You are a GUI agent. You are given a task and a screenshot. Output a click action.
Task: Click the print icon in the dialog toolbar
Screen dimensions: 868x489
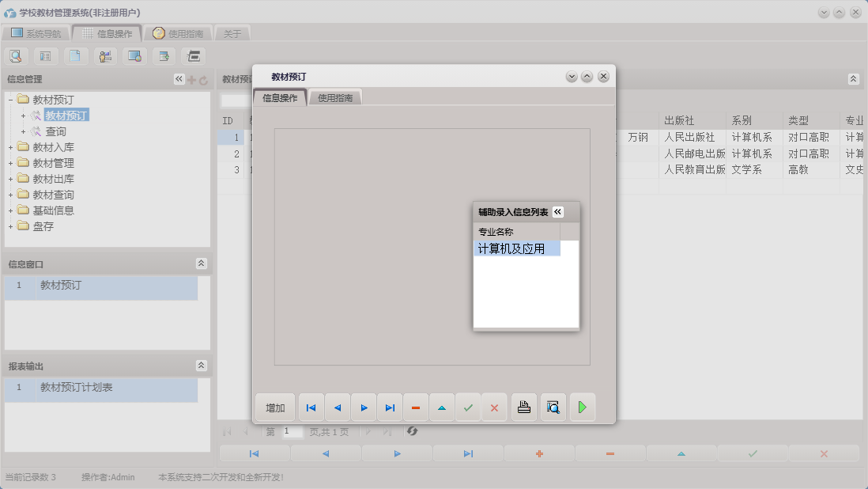pyautogui.click(x=523, y=407)
